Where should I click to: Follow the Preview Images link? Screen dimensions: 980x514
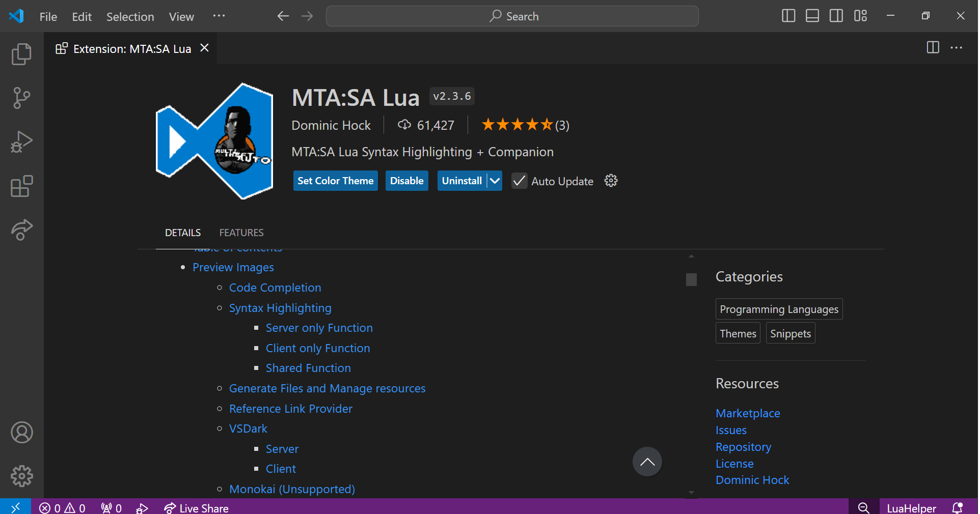(x=233, y=267)
